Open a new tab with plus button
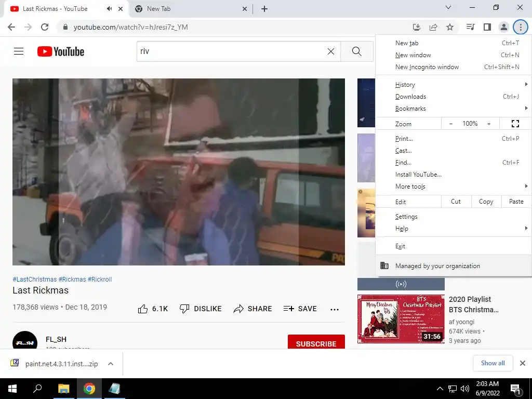This screenshot has height=399, width=532. [264, 9]
